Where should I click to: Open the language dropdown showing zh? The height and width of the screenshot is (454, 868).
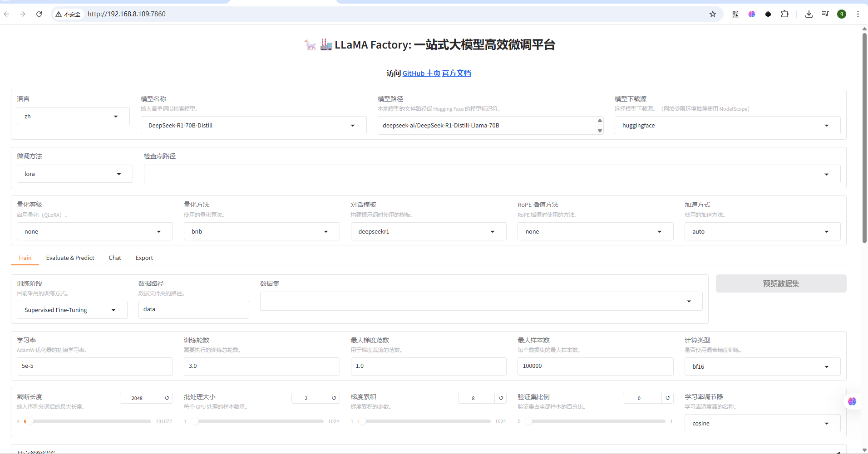(73, 116)
